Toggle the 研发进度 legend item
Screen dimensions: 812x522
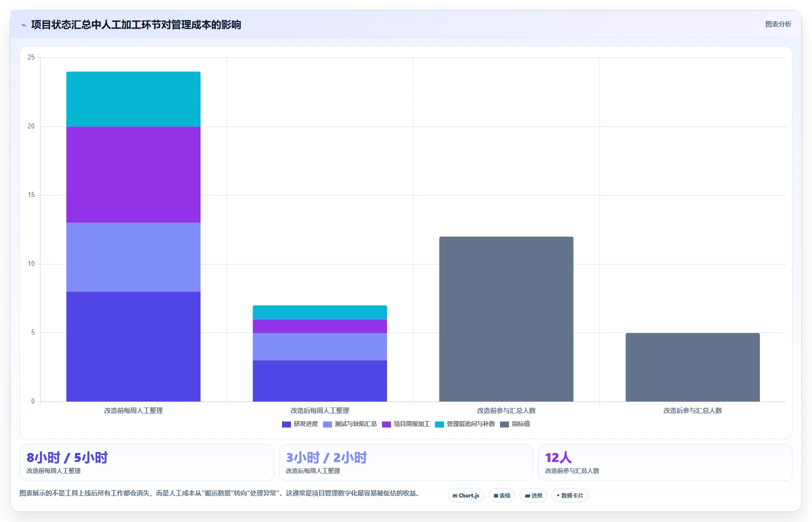click(300, 424)
